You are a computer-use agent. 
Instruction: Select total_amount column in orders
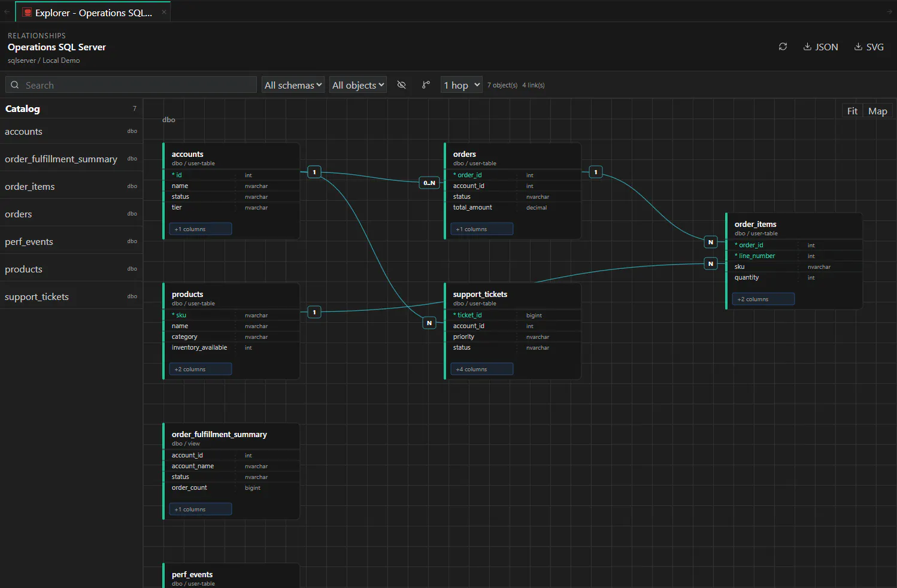tap(513, 207)
